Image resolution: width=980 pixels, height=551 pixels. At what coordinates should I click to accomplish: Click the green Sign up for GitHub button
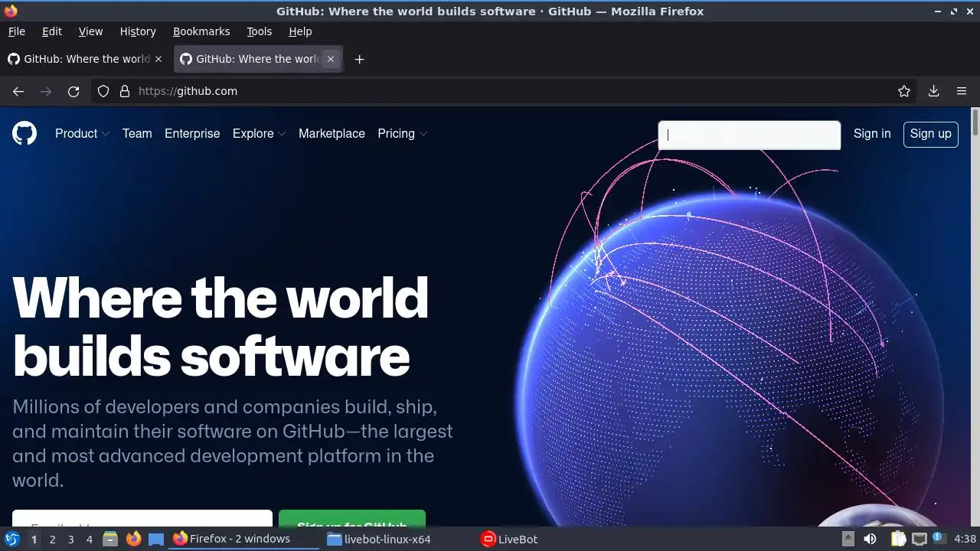pos(352,519)
